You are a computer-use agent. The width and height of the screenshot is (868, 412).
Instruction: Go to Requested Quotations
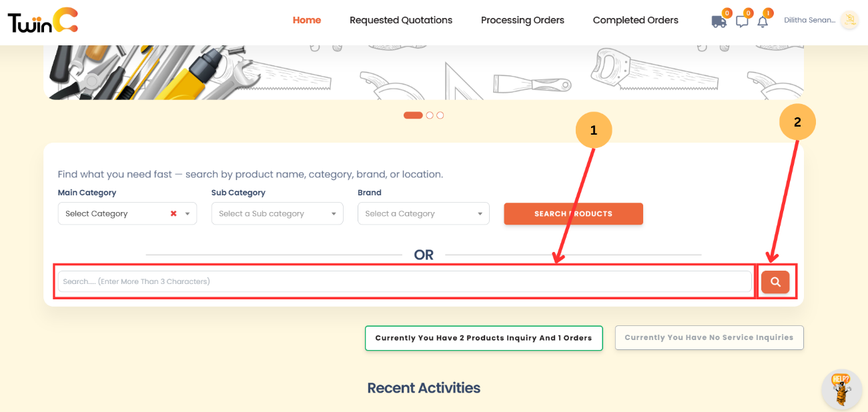[400, 20]
